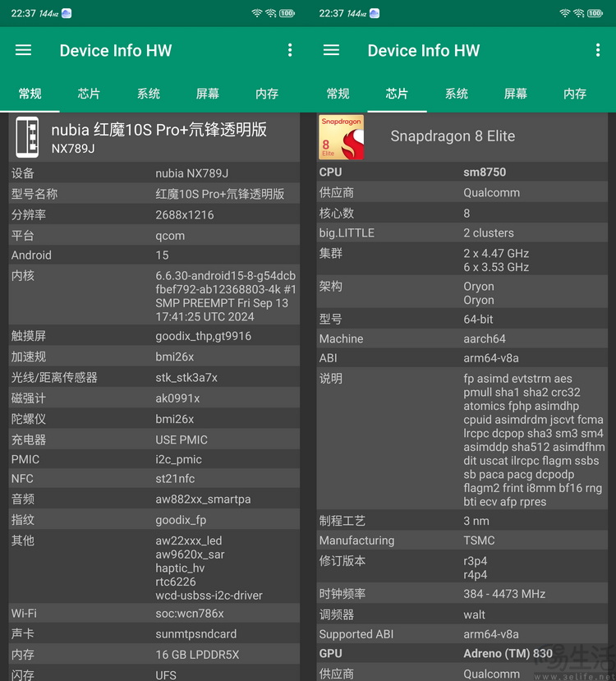The image size is (616, 681).
Task: Tap the 修订版本 row r3p4 r4p4
Action: [x=462, y=568]
